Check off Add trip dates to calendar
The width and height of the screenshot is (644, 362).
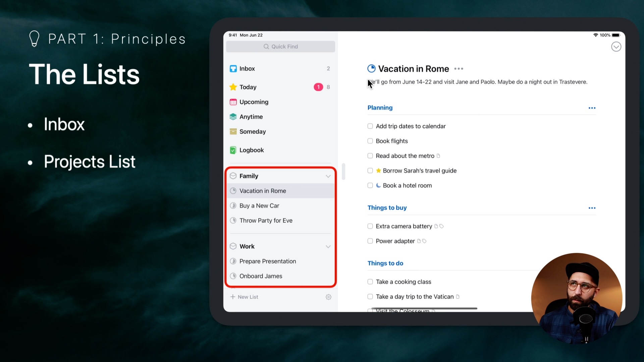coord(370,126)
